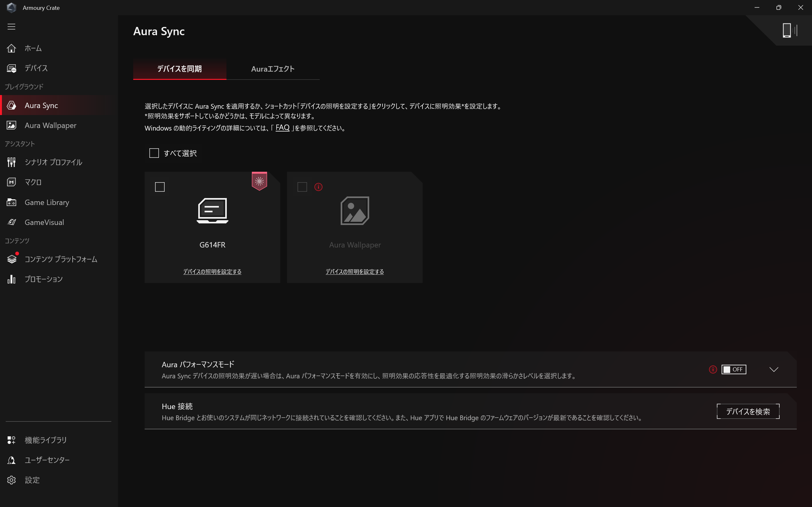Open the hamburger menu icon
812x507 pixels.
coord(11,27)
